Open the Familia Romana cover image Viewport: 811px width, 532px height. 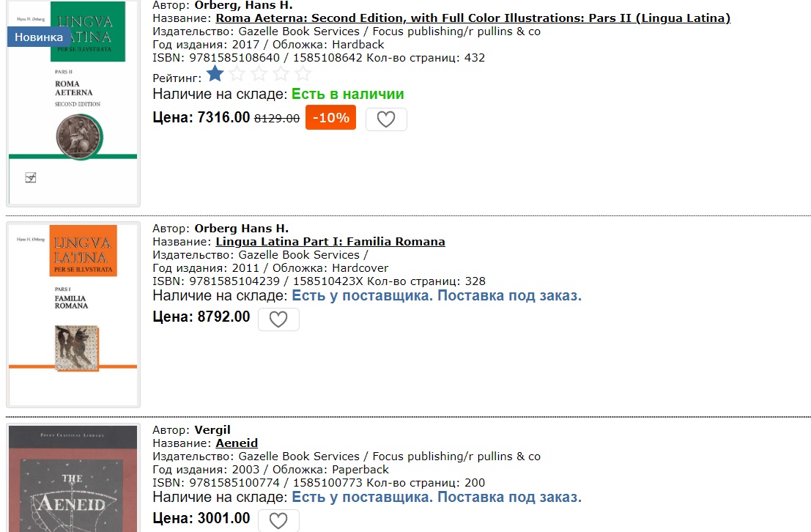point(73,314)
